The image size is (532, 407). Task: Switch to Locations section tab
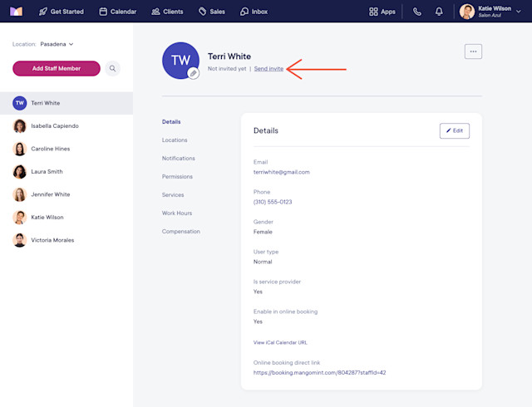pyautogui.click(x=175, y=140)
